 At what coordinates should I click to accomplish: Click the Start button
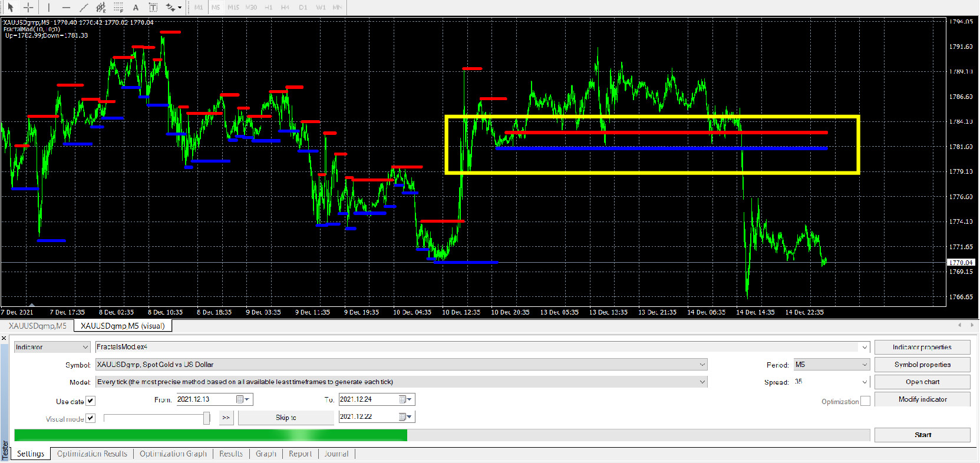click(922, 435)
